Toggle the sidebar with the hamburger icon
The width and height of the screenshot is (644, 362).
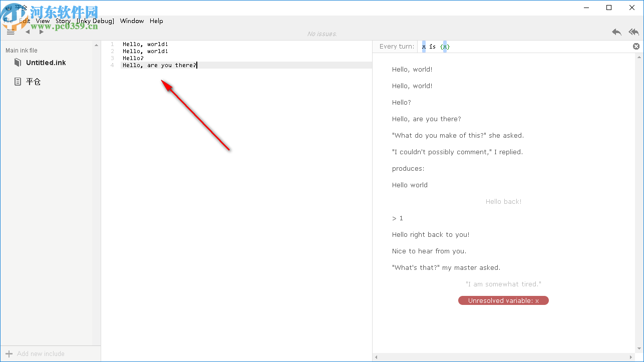tap(11, 32)
